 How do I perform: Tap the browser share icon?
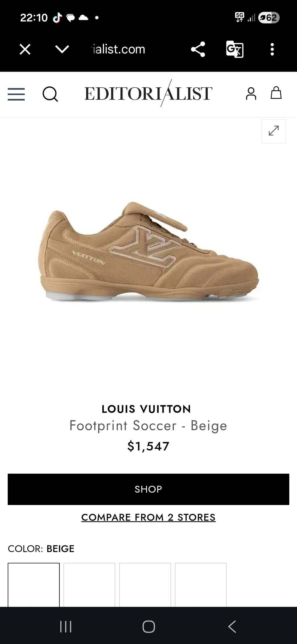tap(198, 49)
